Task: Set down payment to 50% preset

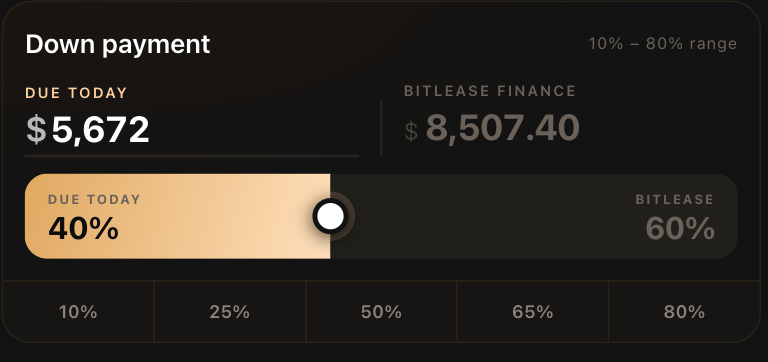Action: pos(381,312)
